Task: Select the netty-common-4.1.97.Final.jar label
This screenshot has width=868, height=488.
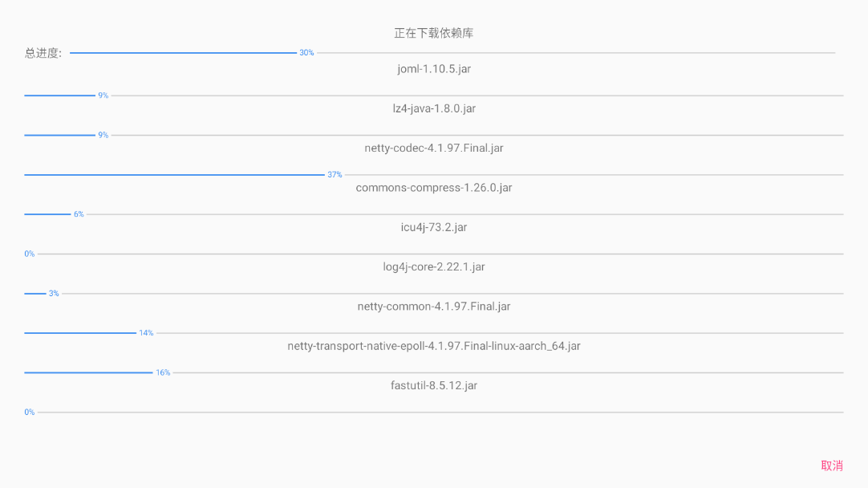Action: pyautogui.click(x=434, y=307)
